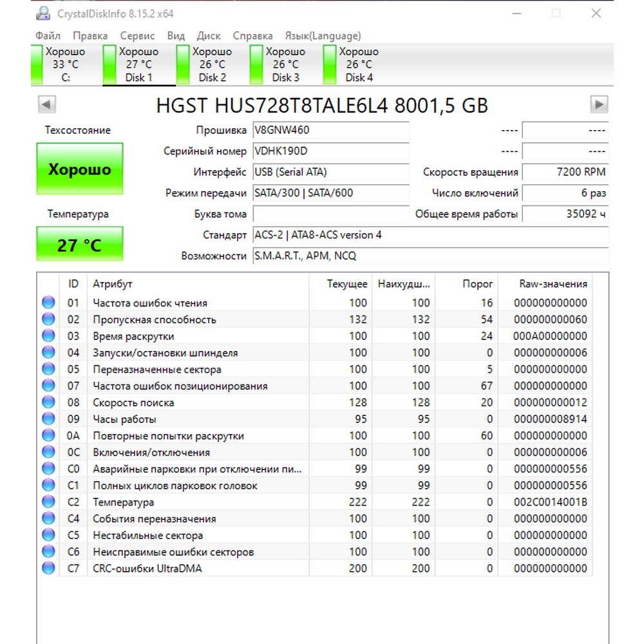Click the Атрибут column header

(x=198, y=284)
